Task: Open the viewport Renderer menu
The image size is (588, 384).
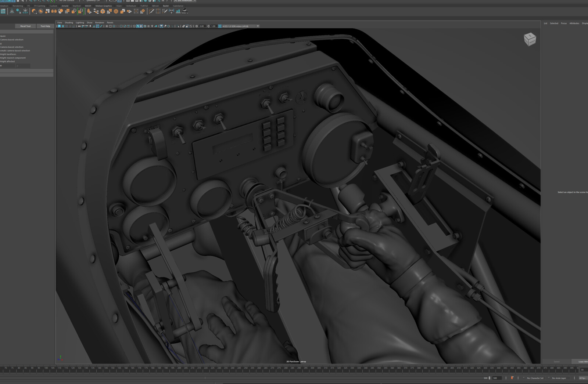Action: (x=100, y=22)
